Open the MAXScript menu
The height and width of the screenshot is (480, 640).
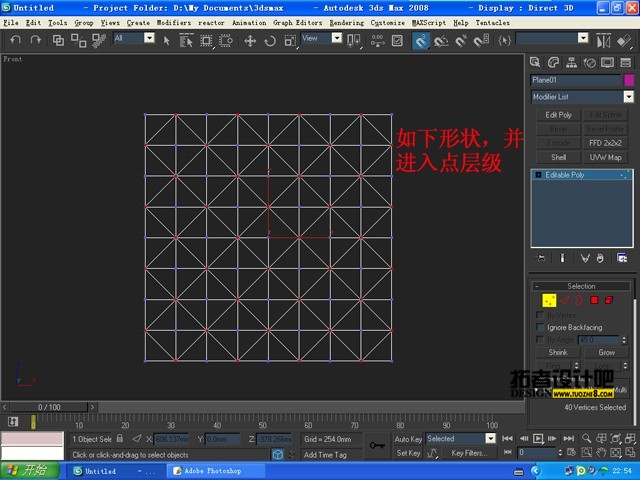pos(429,23)
